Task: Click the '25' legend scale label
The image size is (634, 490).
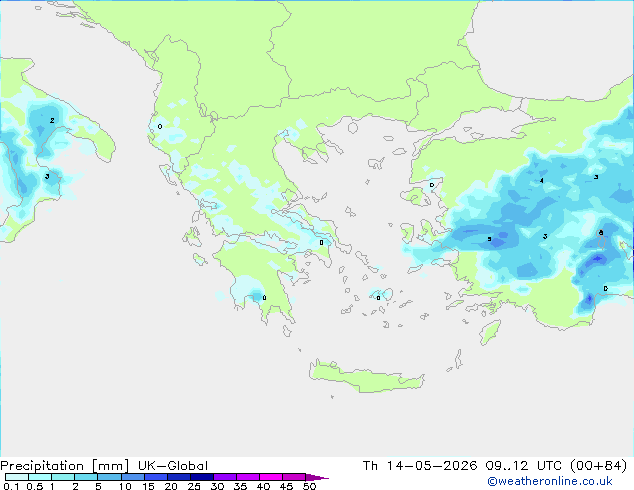Action: pos(194,486)
